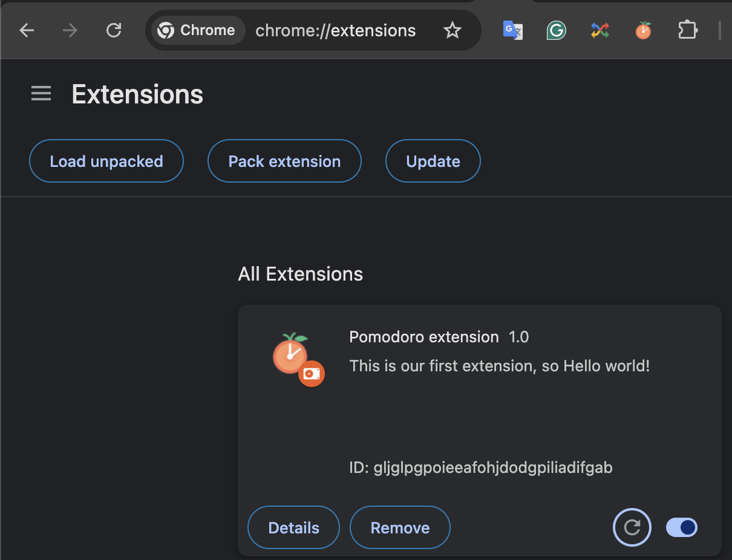The height and width of the screenshot is (560, 732).
Task: Bookmark this page with the star icon
Action: click(x=452, y=30)
